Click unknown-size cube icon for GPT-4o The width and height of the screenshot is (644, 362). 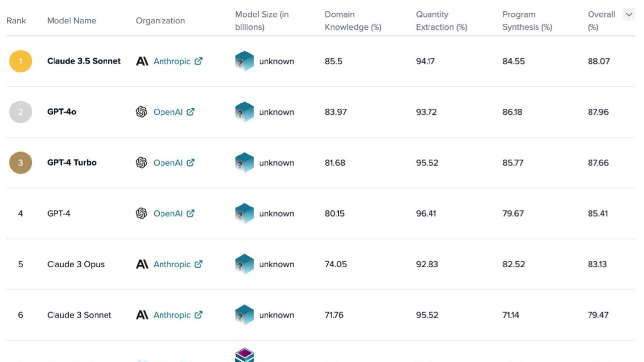click(244, 112)
